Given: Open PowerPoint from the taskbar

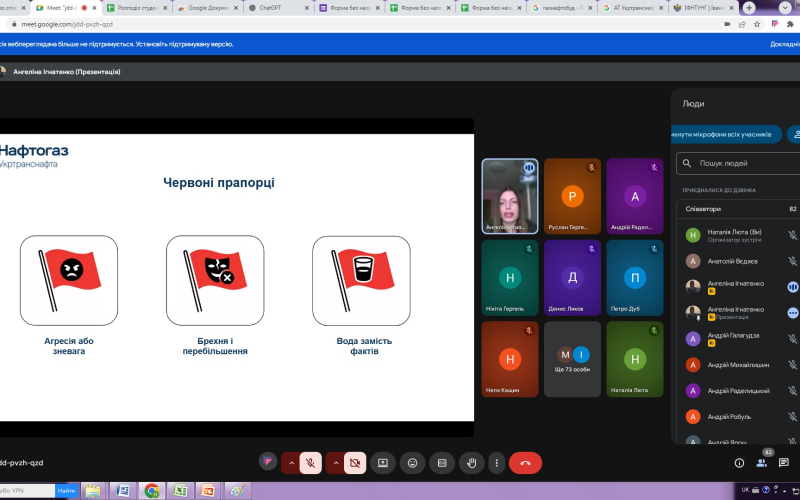Looking at the screenshot, I should 208,491.
